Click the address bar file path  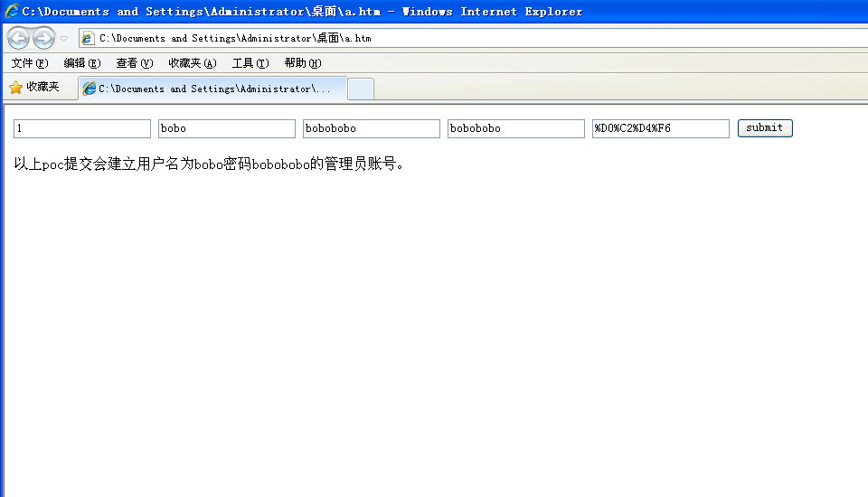point(235,38)
